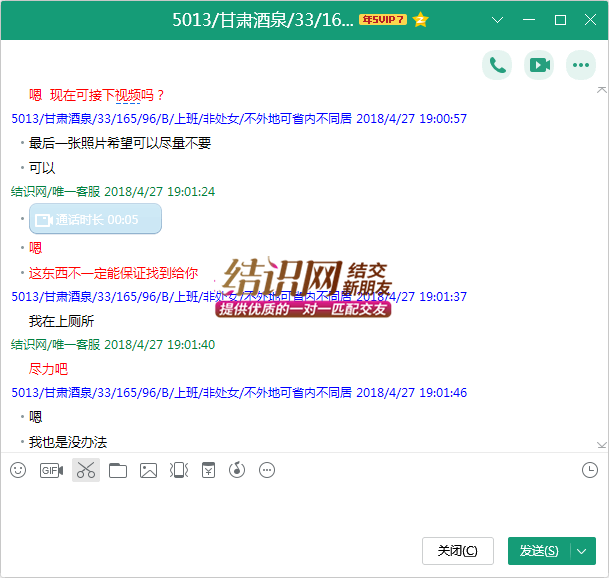This screenshot has height=578, width=609.
Task: Click the video call duration 00:05 bubble
Action: (x=96, y=219)
